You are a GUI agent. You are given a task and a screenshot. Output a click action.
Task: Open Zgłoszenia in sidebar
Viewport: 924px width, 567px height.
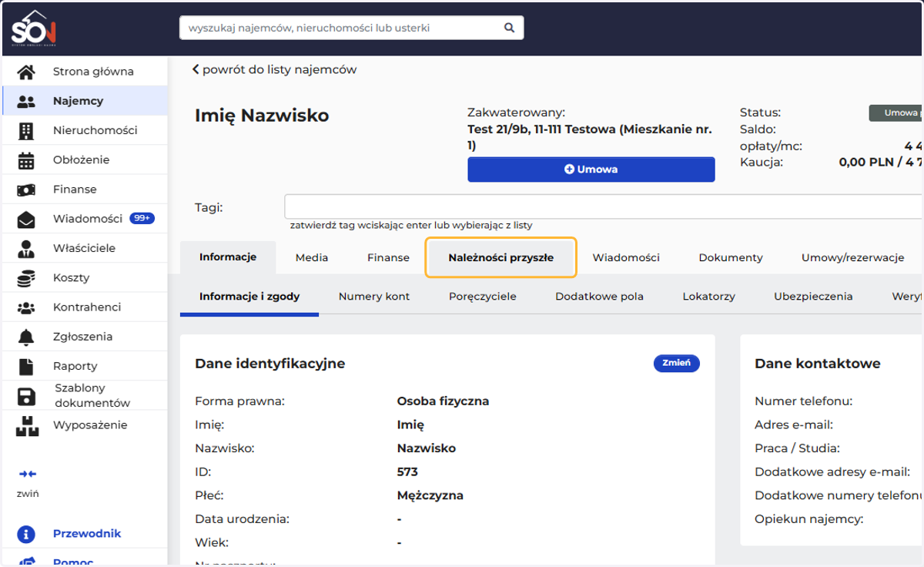point(83,337)
